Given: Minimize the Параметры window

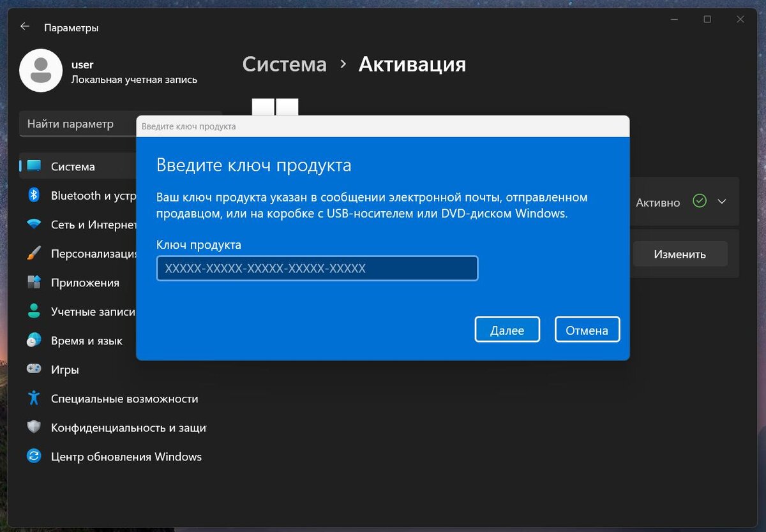Looking at the screenshot, I should [675, 20].
